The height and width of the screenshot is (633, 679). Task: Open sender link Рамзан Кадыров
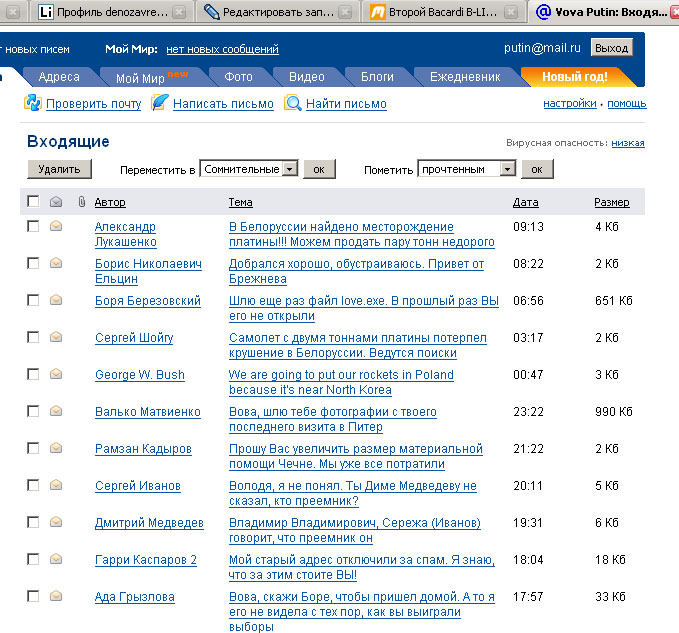[x=143, y=449]
